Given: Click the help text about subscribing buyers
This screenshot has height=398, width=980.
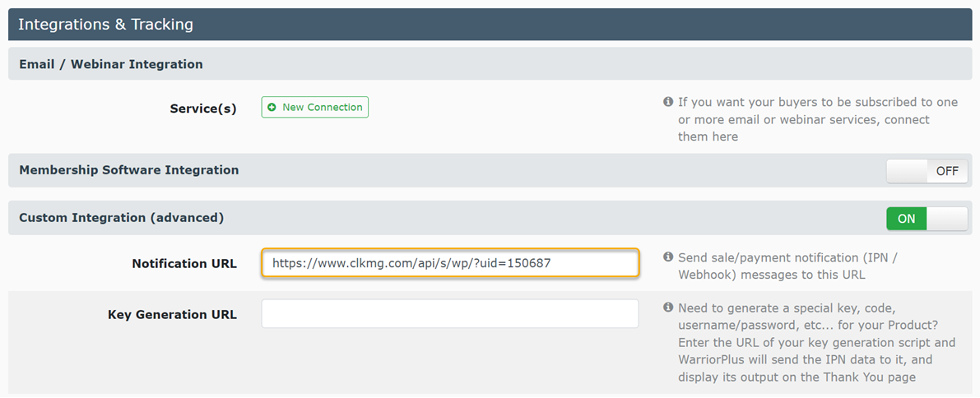Looking at the screenshot, I should (816, 119).
